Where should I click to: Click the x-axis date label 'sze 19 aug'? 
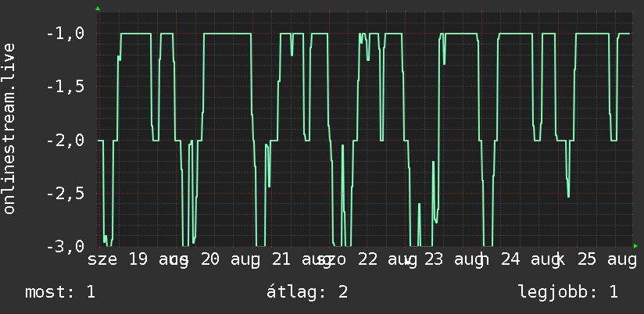click(x=138, y=260)
